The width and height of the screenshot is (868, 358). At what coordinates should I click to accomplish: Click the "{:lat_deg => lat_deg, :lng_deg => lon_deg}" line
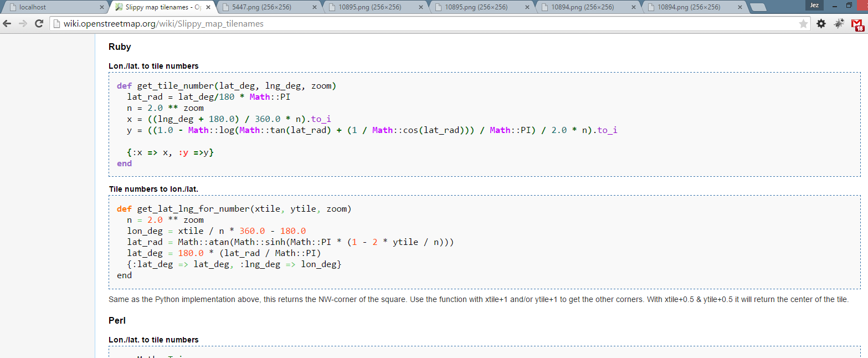pyautogui.click(x=234, y=264)
